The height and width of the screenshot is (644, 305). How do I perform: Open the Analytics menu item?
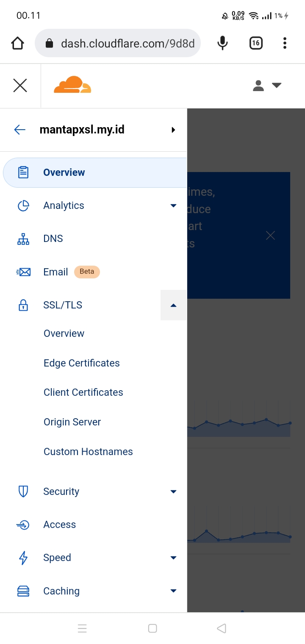(x=64, y=205)
